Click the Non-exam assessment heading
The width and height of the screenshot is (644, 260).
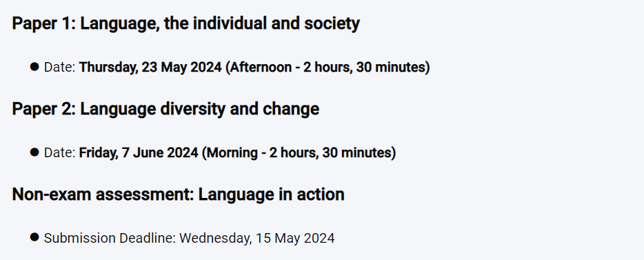(179, 194)
